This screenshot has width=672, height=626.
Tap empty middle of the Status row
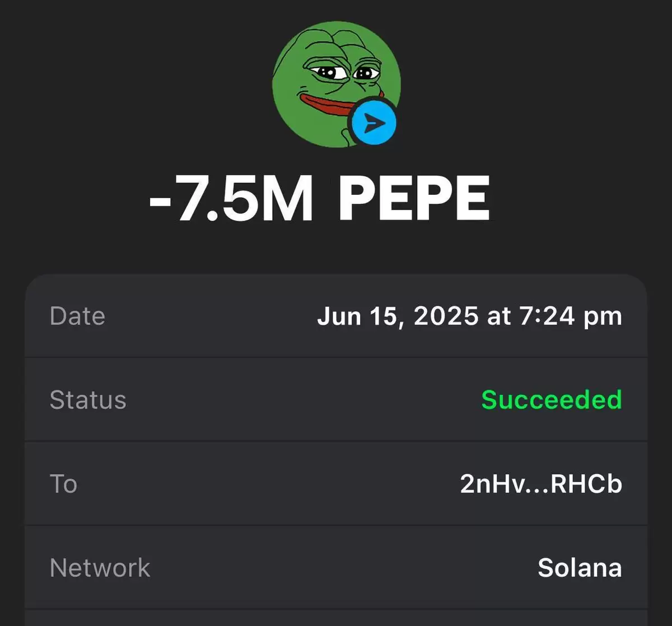302,400
